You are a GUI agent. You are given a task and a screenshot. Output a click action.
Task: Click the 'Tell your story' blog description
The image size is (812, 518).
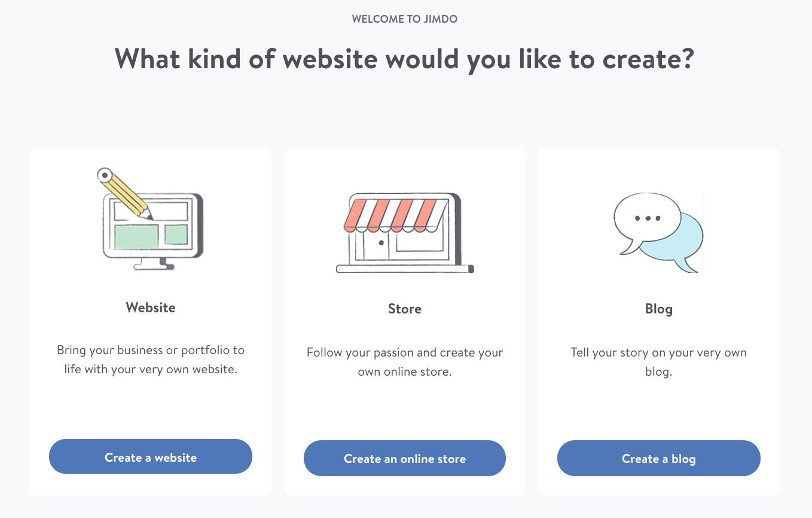[x=659, y=362]
